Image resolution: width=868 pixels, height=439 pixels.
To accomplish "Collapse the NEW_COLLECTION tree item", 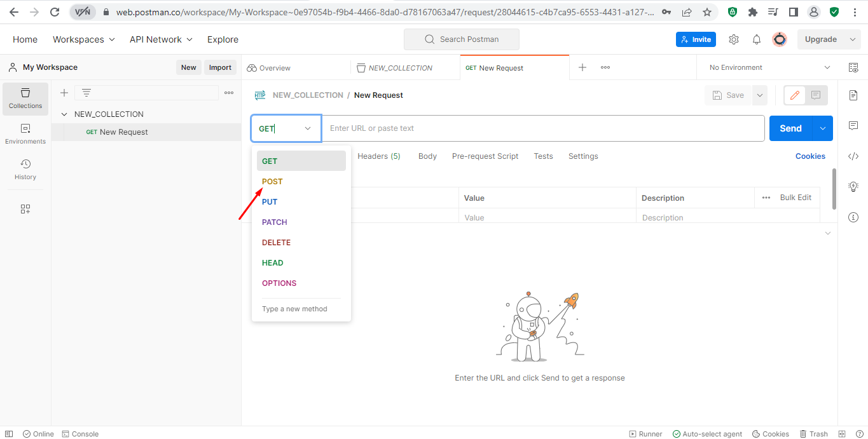I will [64, 114].
